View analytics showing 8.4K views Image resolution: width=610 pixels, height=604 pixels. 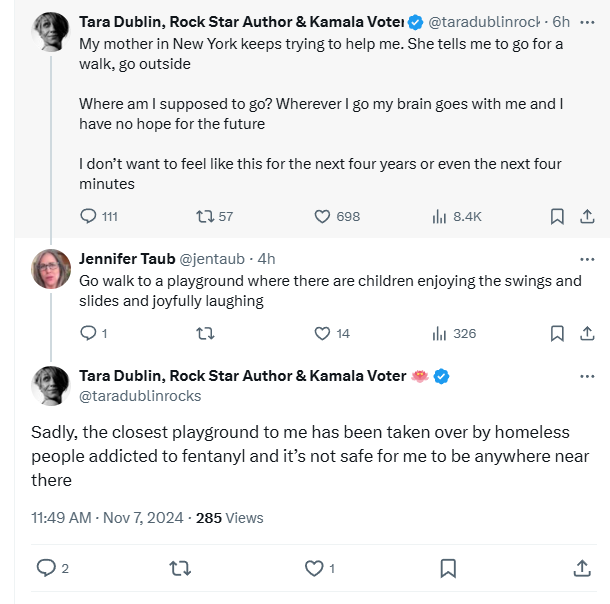(x=438, y=216)
